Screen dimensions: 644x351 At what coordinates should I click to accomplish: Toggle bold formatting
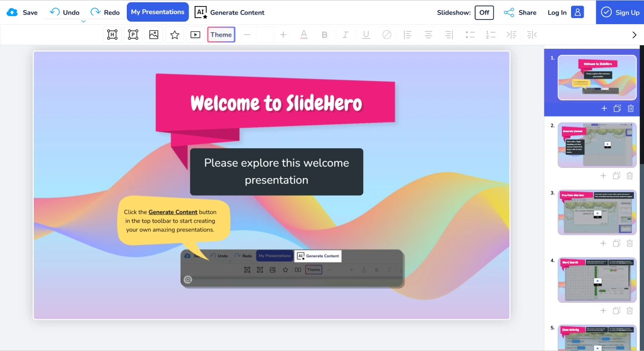point(325,34)
